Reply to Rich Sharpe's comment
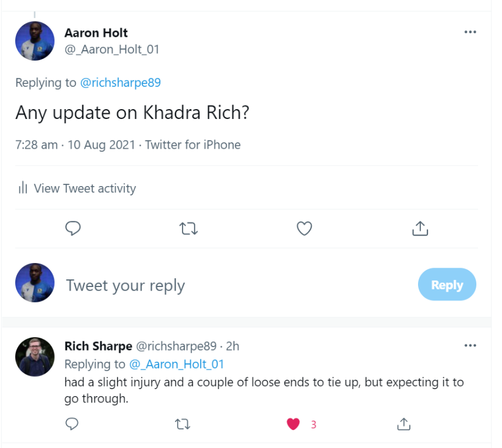This screenshot has height=448, width=502. 72,424
